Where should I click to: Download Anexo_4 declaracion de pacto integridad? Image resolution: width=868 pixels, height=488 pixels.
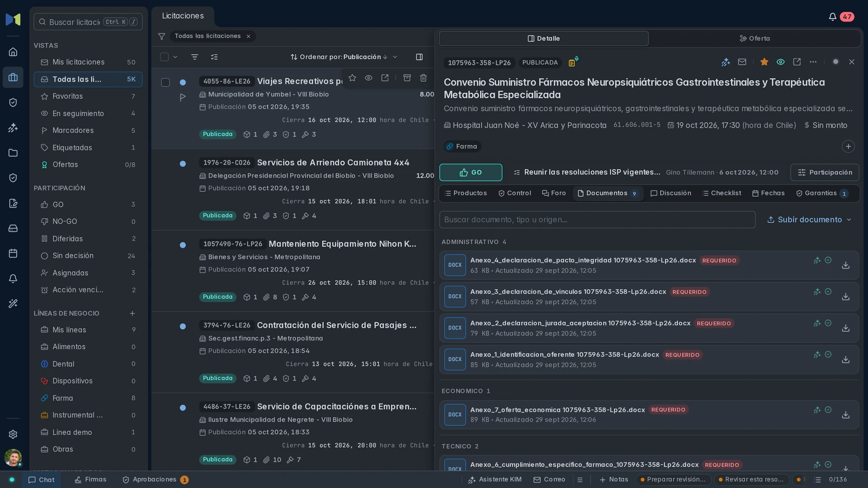pyautogui.click(x=845, y=265)
